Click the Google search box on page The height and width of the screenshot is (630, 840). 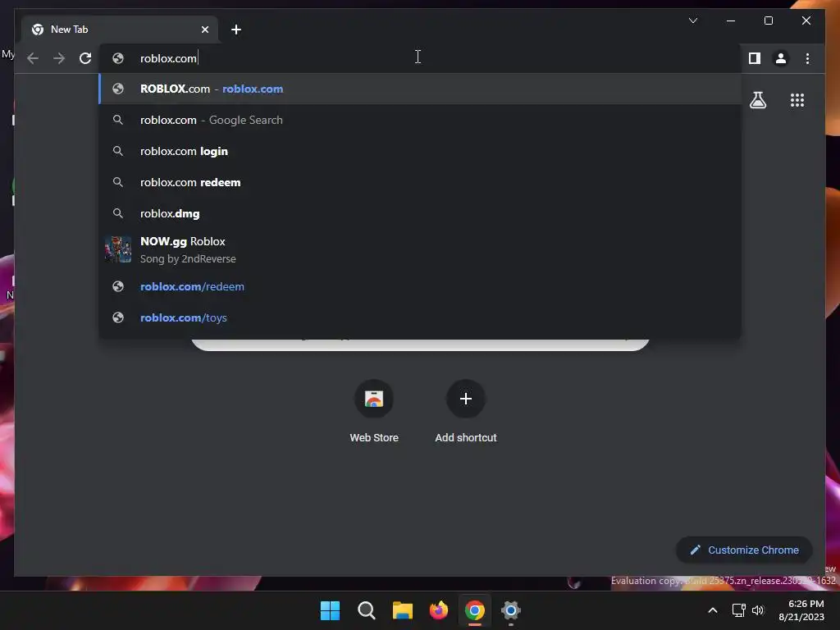[x=420, y=345]
